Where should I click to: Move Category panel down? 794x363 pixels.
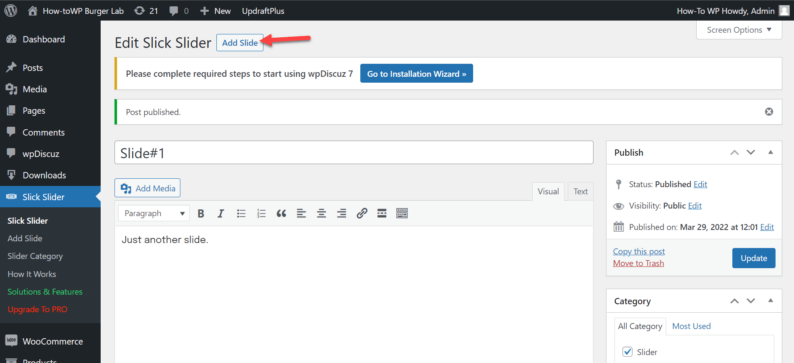pos(751,301)
